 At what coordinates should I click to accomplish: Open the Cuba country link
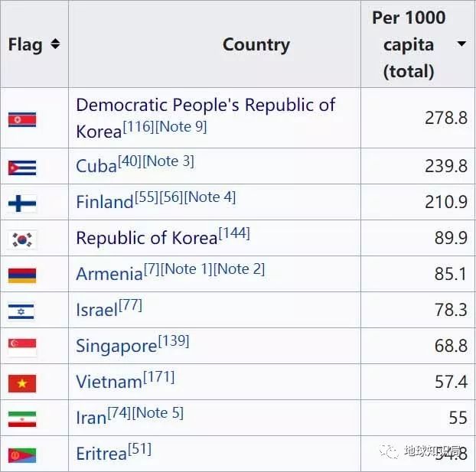[x=96, y=166]
